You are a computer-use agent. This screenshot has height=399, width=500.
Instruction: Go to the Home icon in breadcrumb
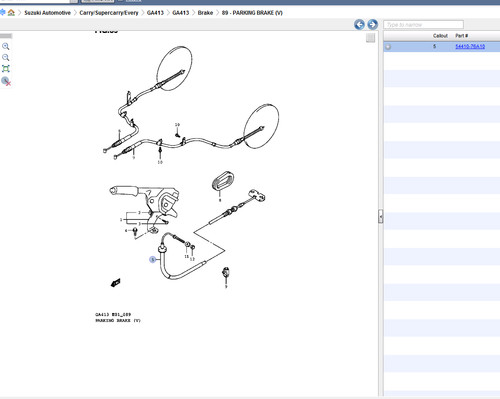11,13
